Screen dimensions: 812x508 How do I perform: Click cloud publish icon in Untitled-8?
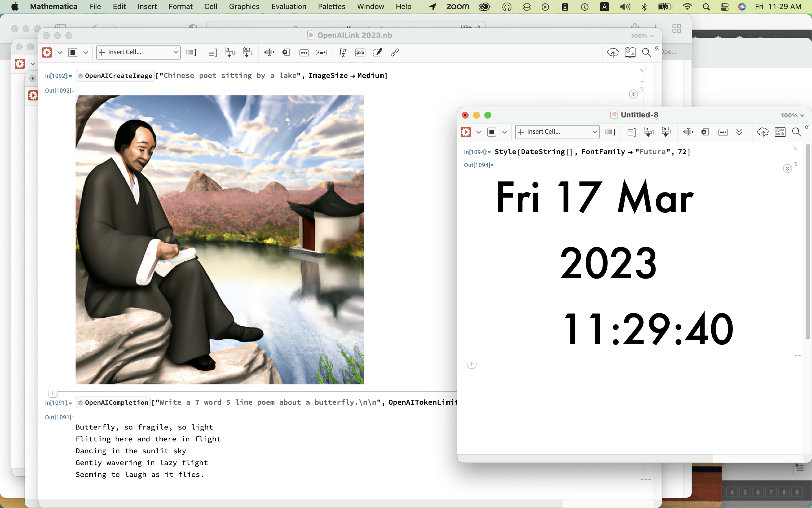point(763,132)
